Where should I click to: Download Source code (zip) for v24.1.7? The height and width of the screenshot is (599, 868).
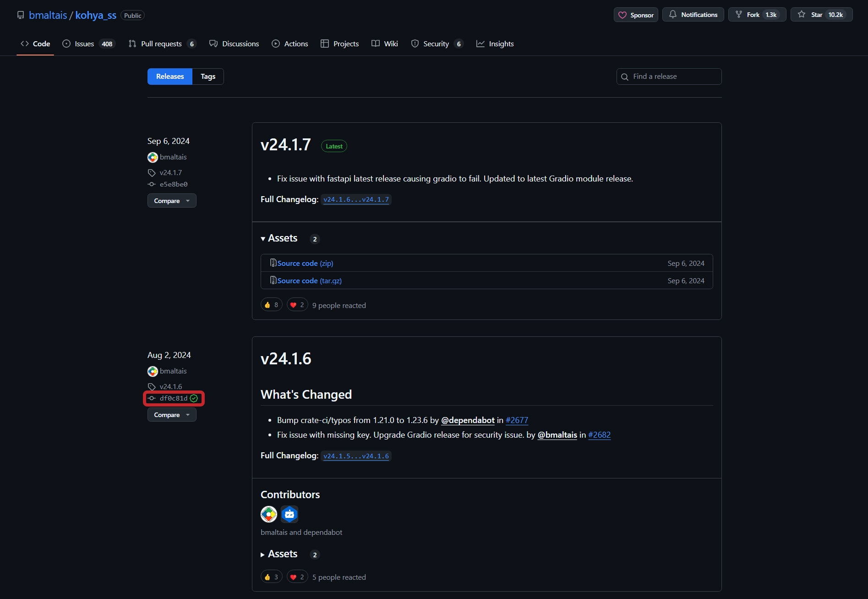pyautogui.click(x=305, y=263)
